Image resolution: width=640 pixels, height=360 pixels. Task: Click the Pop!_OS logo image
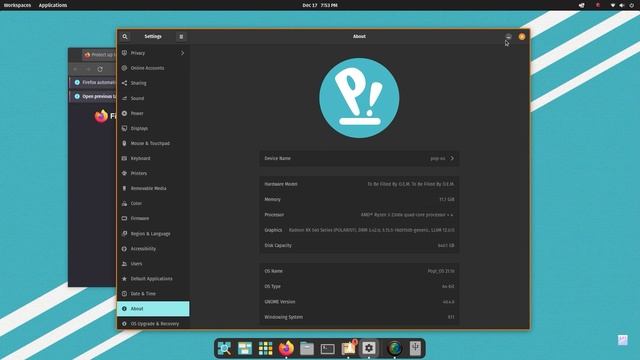(359, 98)
